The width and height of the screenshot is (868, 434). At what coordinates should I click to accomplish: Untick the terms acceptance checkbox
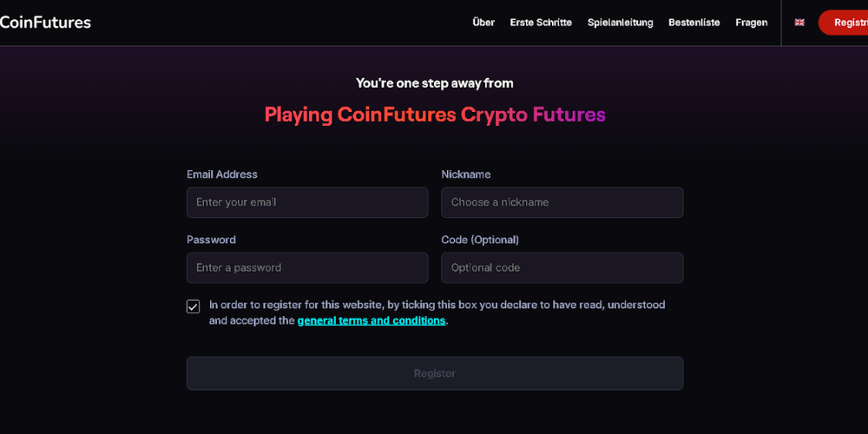pyautogui.click(x=194, y=306)
